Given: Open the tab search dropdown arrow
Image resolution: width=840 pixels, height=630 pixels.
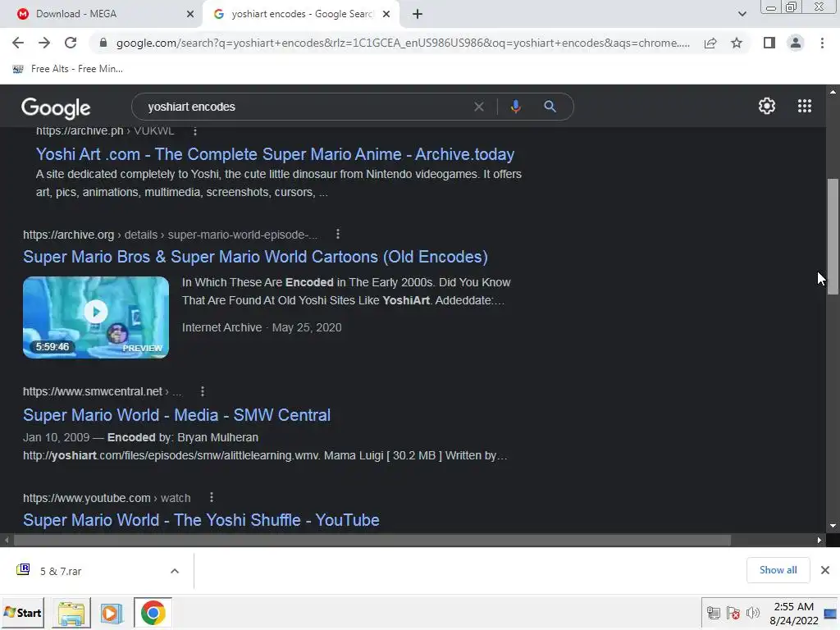Looking at the screenshot, I should click(x=742, y=14).
